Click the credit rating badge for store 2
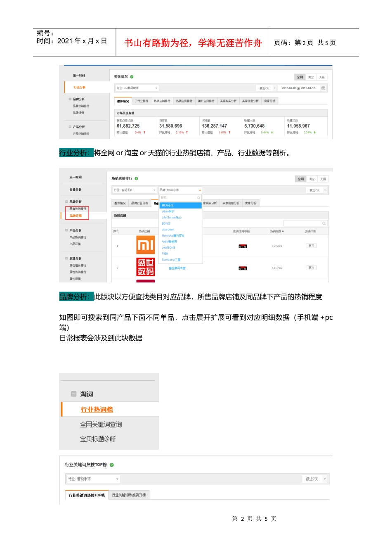This screenshot has height=555, width=392. [243, 268]
